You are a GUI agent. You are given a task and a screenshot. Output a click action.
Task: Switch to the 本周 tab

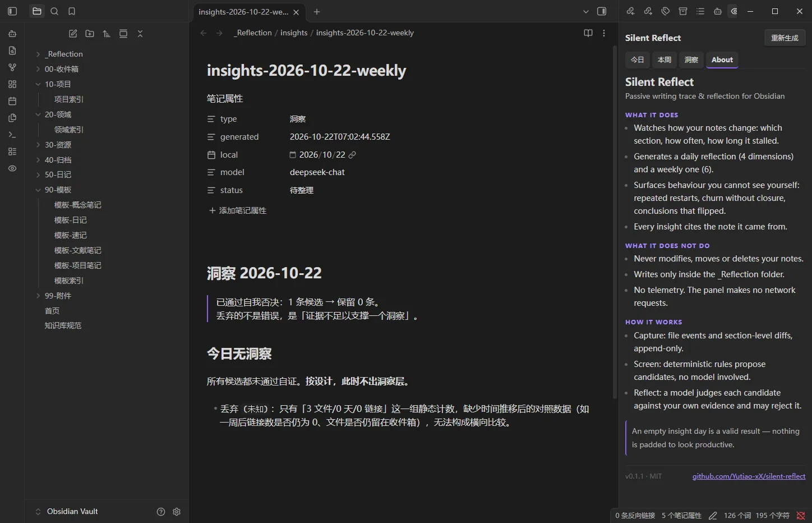[665, 59]
